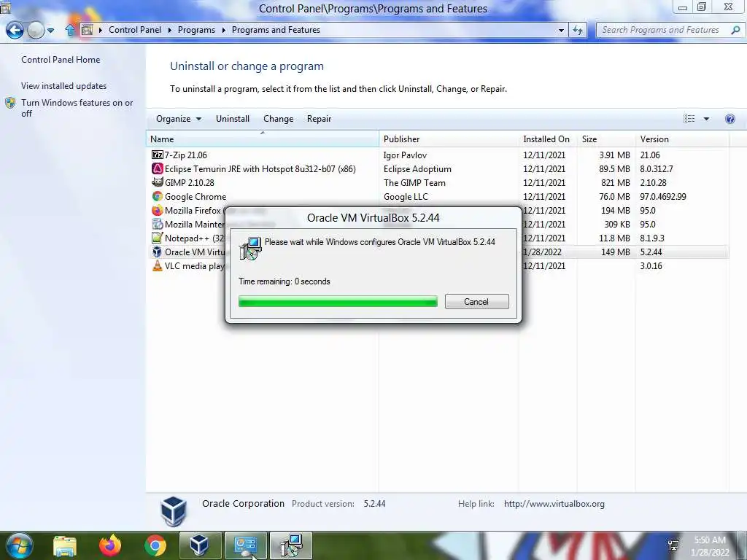Open the http://www.virtualbox.org help link
Screen dimensions: 747x560
554,504
